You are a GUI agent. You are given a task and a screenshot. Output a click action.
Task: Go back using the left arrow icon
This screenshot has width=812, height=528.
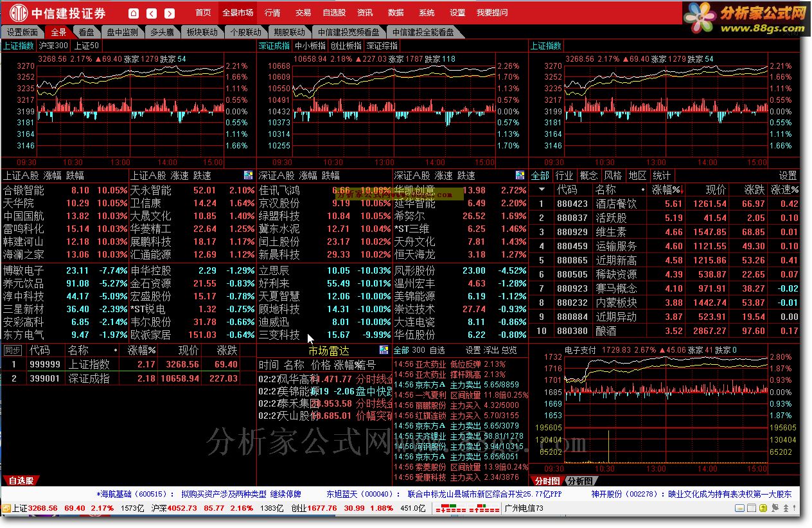click(x=152, y=13)
